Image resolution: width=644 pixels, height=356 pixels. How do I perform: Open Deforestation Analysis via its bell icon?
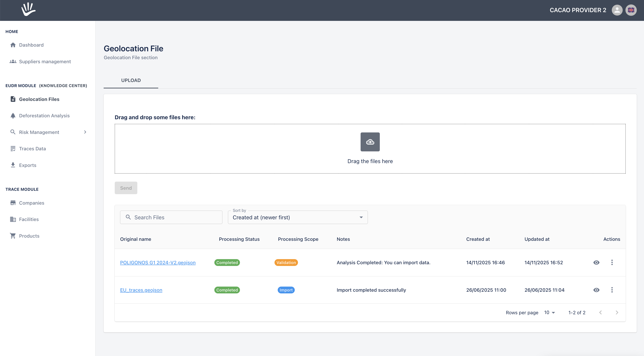(13, 116)
